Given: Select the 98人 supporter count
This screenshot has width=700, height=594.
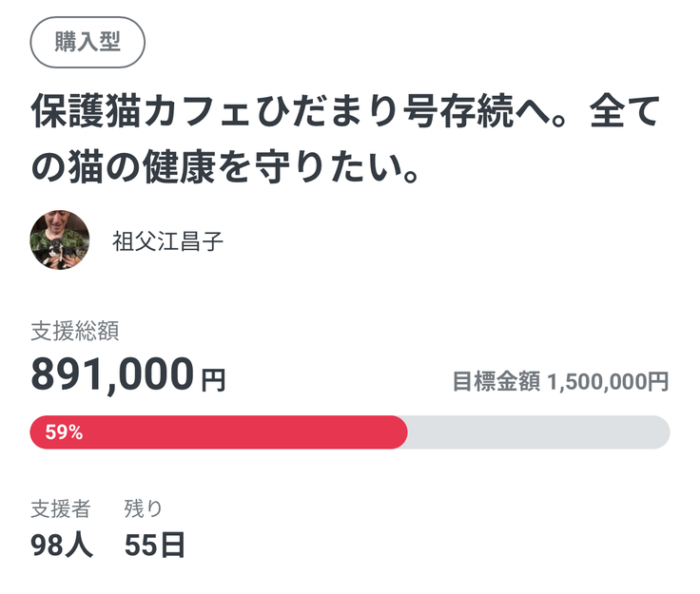Looking at the screenshot, I should tap(62, 546).
